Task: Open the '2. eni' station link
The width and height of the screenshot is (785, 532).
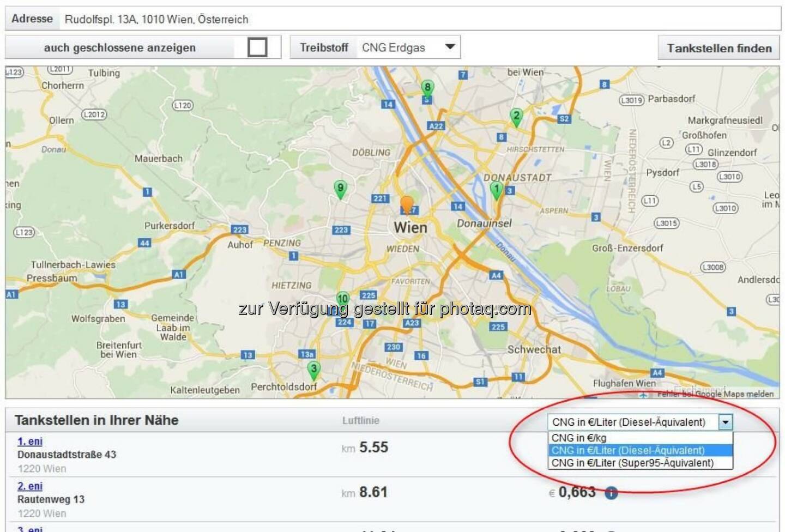Action: pyautogui.click(x=30, y=486)
